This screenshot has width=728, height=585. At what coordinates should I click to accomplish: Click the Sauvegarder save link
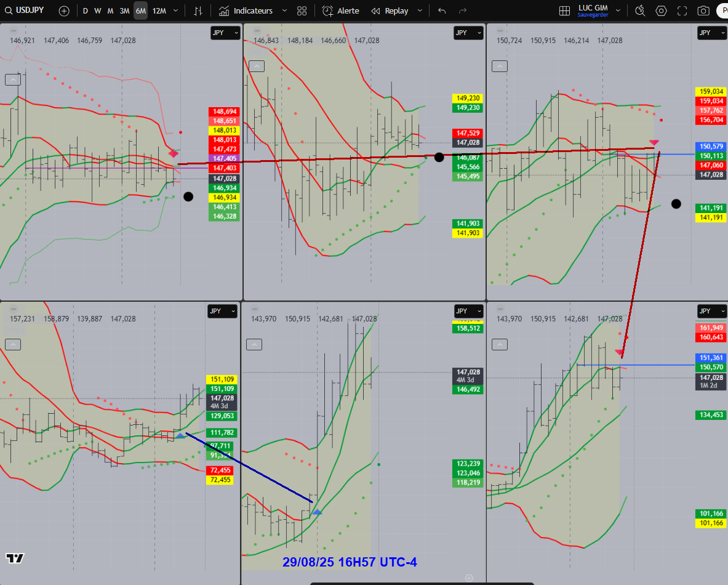point(593,15)
